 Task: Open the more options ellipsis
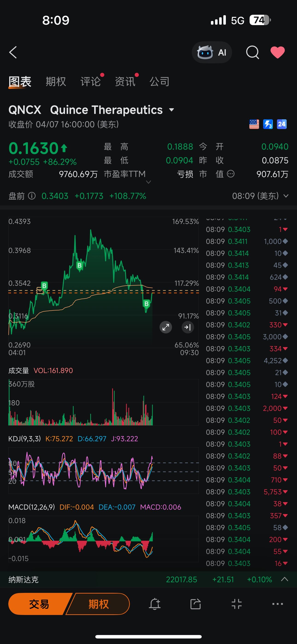[277, 604]
